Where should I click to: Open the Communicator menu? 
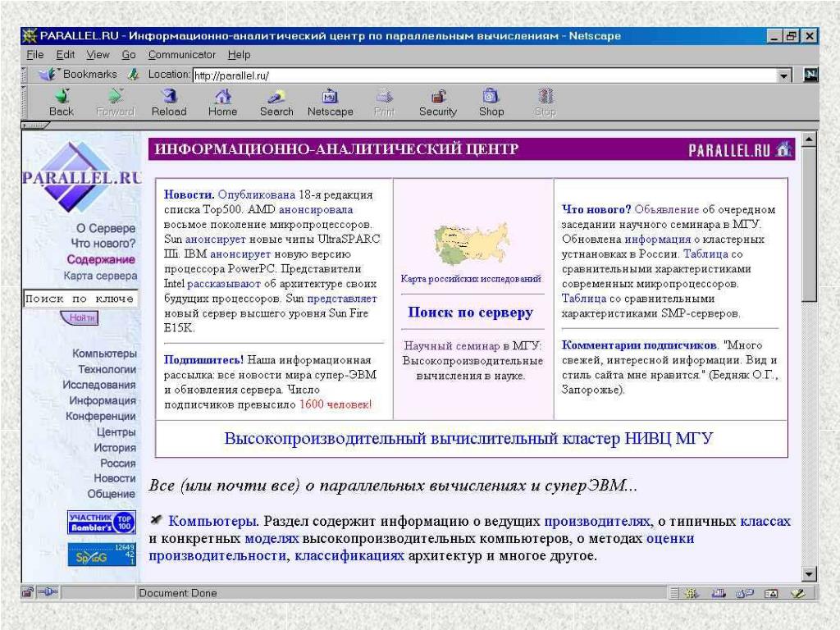181,55
